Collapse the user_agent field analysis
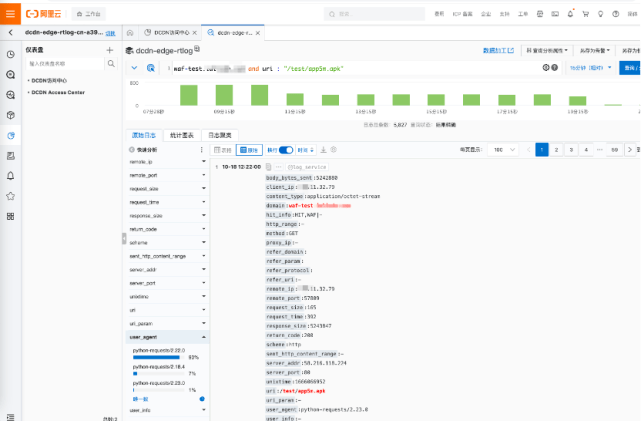 click(x=203, y=338)
